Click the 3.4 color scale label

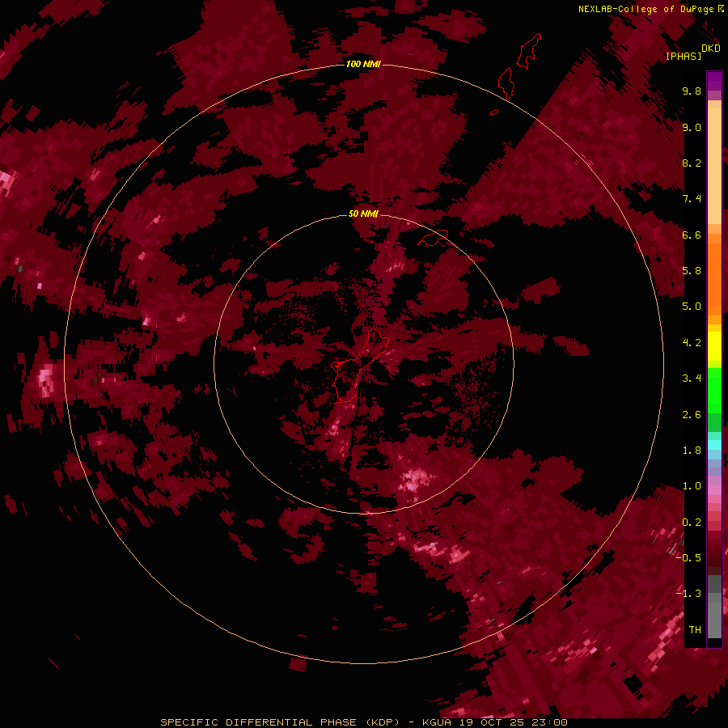tap(692, 379)
